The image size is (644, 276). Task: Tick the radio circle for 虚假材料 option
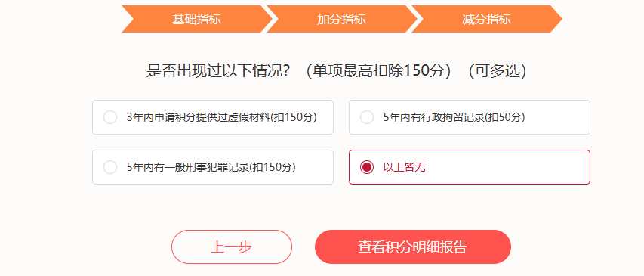[x=110, y=117]
